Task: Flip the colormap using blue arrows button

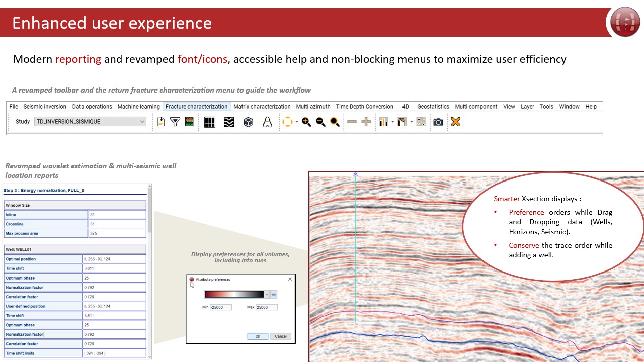Action: coord(274,295)
